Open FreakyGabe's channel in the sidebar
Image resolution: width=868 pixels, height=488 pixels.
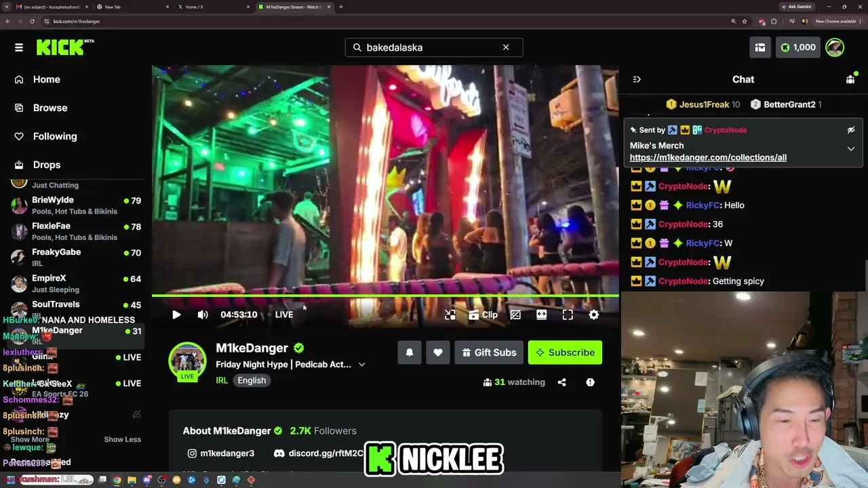[76, 258]
